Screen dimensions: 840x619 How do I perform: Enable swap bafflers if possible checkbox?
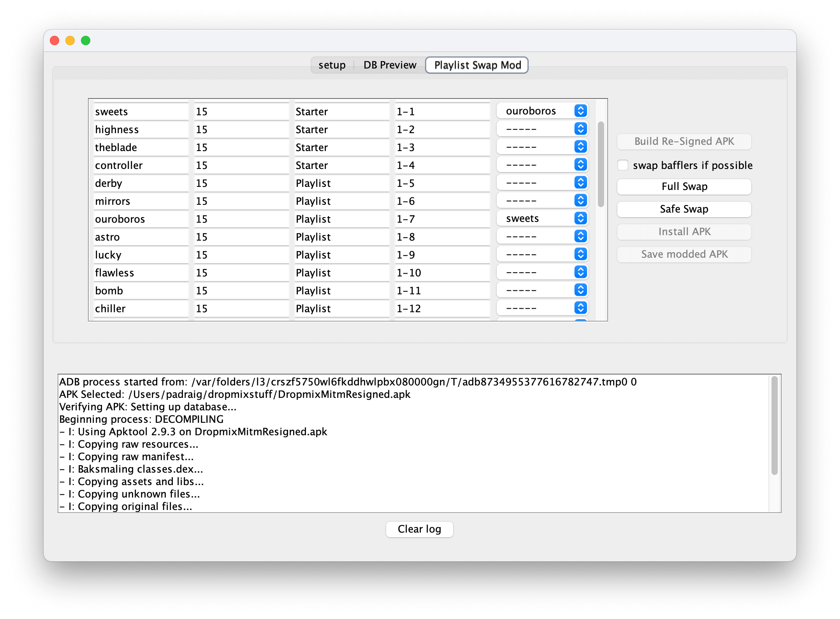point(623,165)
